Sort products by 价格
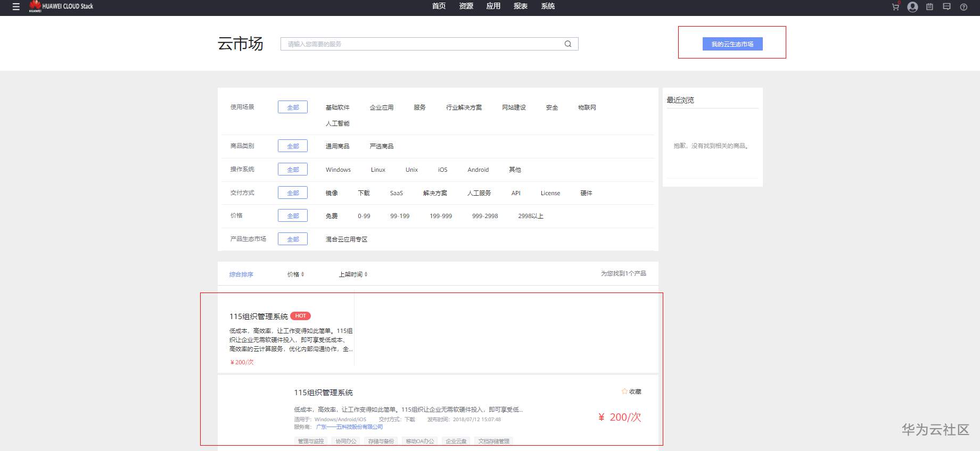980x451 pixels. 295,274
